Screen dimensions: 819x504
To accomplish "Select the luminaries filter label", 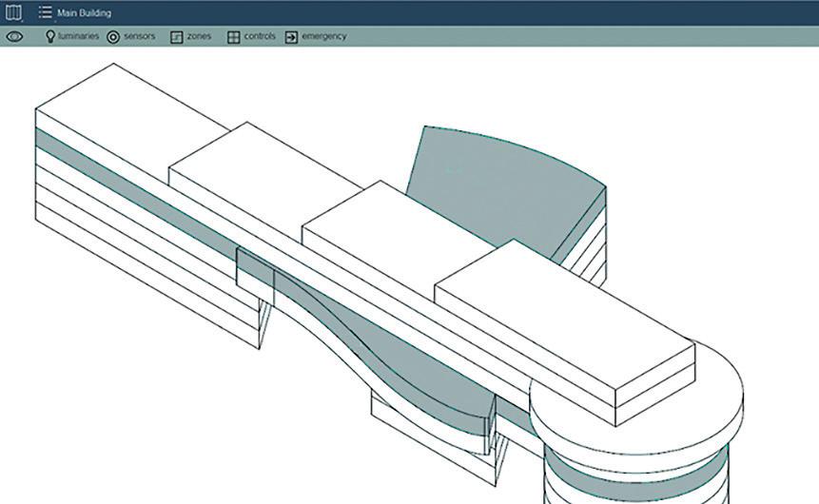I will coord(78,36).
